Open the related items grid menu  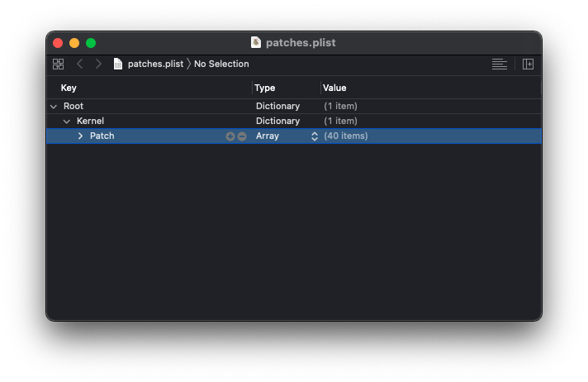[x=58, y=64]
